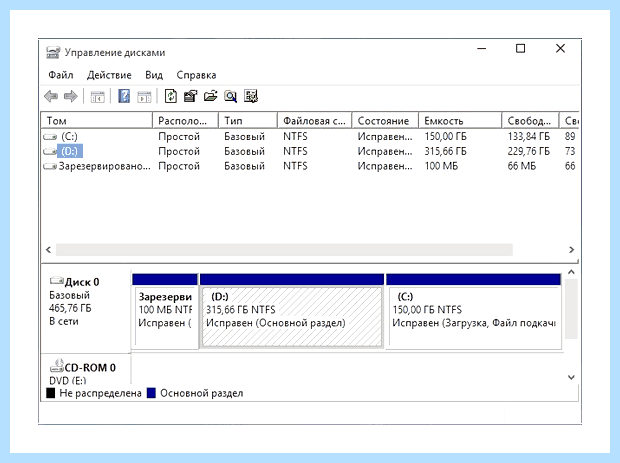Image resolution: width=620 pixels, height=463 pixels.
Task: Minimize the Управление дисками window
Action: coord(482,49)
